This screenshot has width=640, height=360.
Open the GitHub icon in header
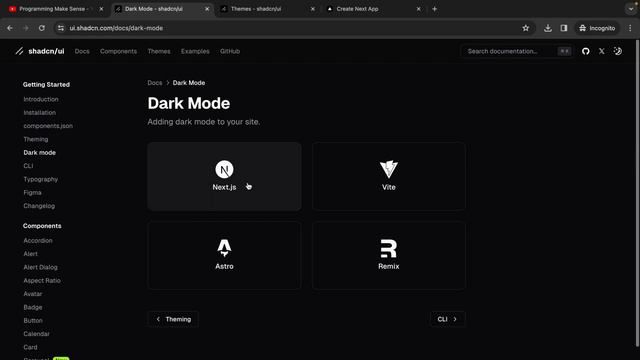coord(586,51)
